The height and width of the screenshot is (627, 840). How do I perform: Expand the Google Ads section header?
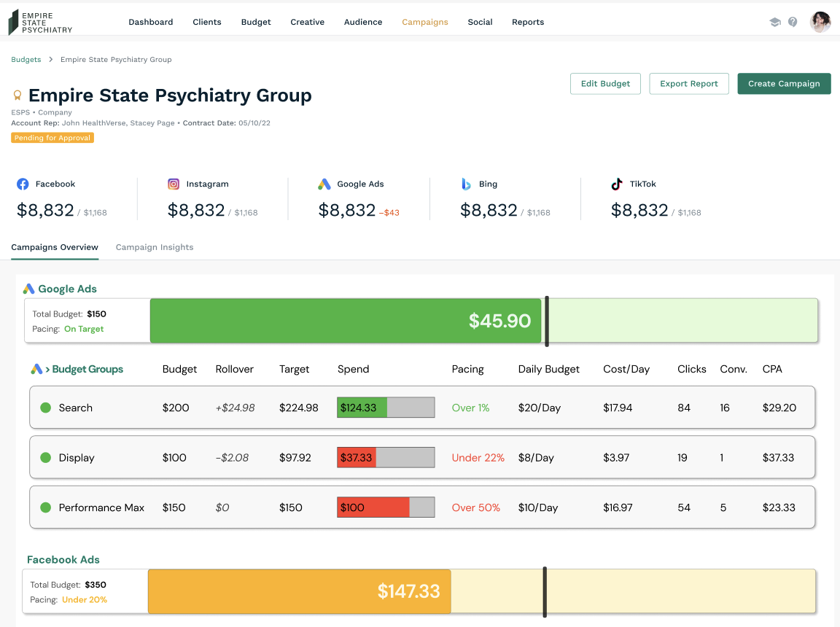coord(67,289)
